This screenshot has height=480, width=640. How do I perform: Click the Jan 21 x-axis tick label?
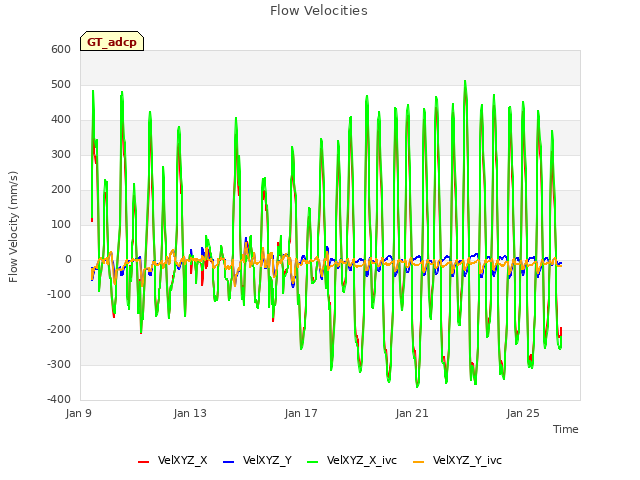point(412,413)
